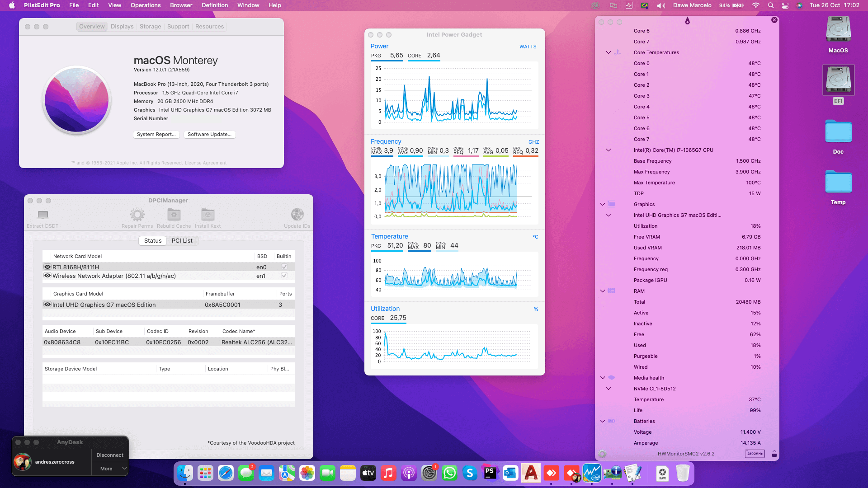Open Trash in the dock
This screenshot has height=488, width=868.
click(x=683, y=473)
